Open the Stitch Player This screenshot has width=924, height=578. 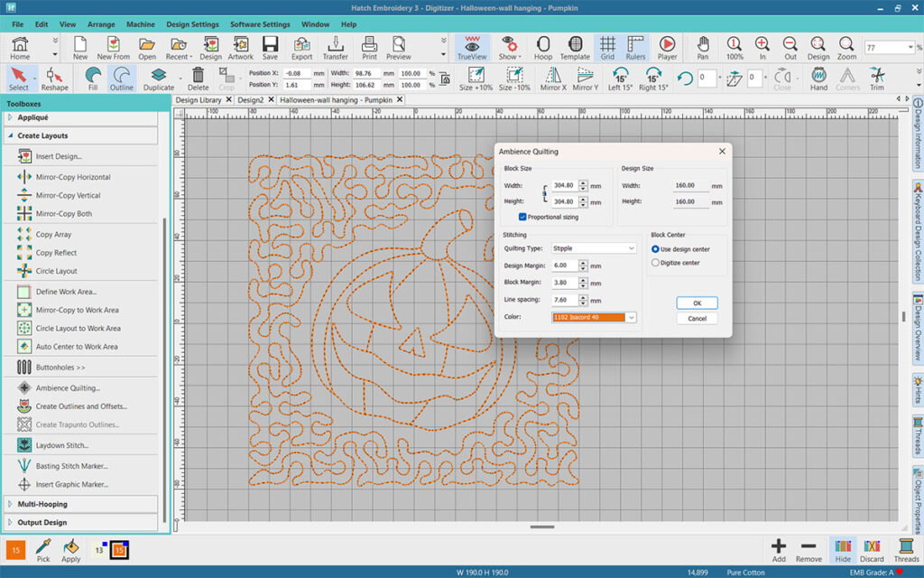[667, 47]
